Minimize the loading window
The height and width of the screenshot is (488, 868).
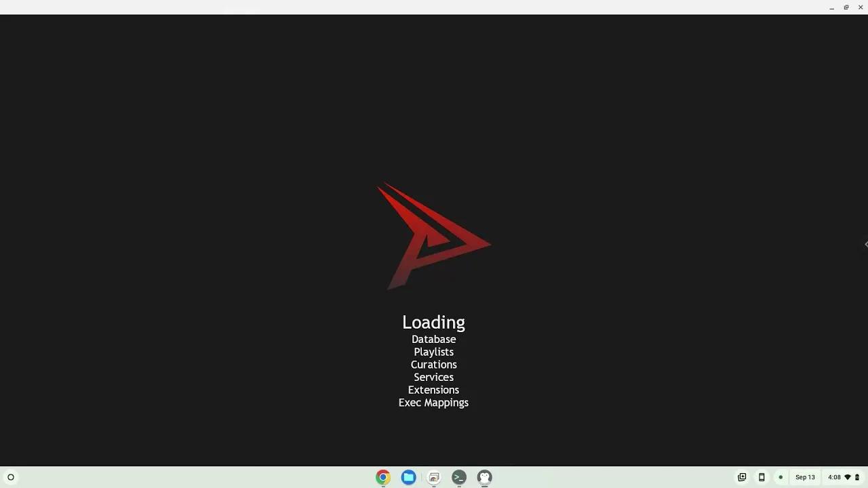[x=831, y=7]
